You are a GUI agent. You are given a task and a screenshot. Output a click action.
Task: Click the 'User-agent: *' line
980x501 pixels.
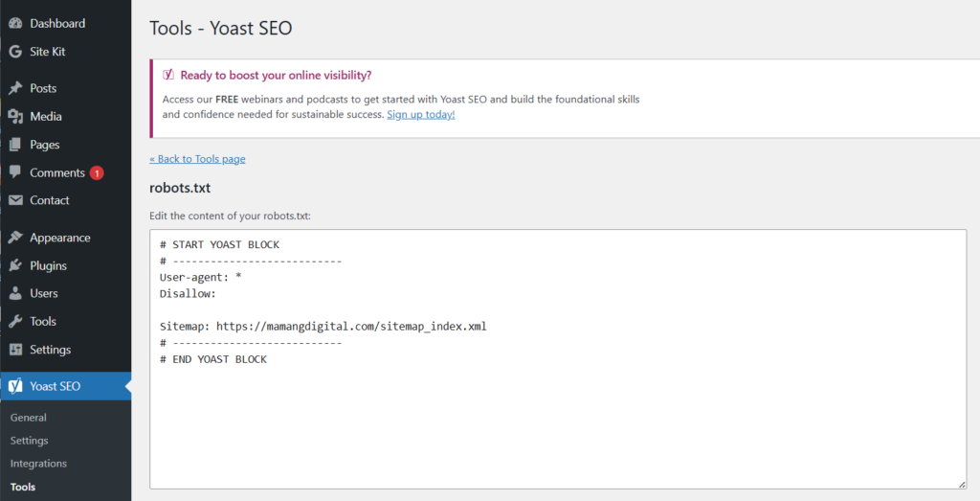tap(200, 277)
